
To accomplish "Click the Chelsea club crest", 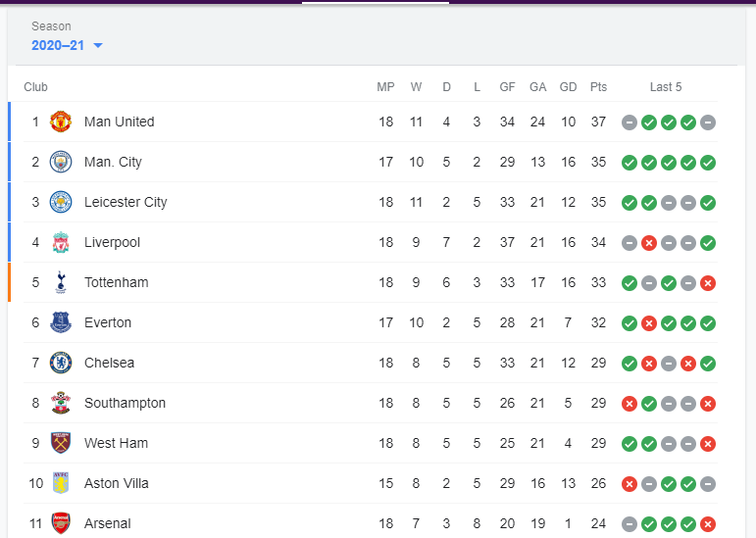I will coord(61,363).
